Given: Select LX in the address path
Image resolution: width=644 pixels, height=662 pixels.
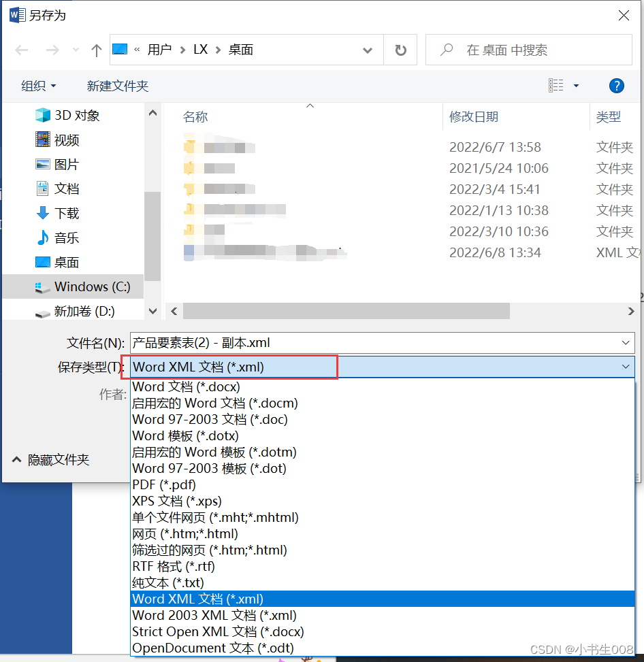Looking at the screenshot, I should point(200,50).
